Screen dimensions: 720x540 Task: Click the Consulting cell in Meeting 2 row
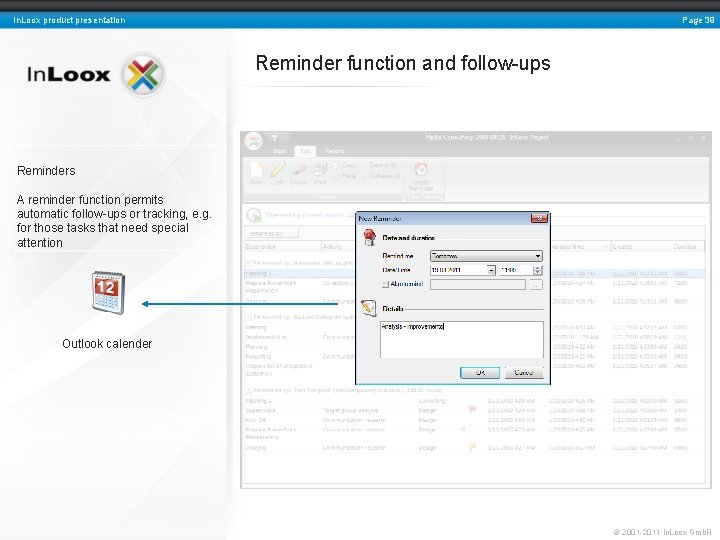pos(432,401)
